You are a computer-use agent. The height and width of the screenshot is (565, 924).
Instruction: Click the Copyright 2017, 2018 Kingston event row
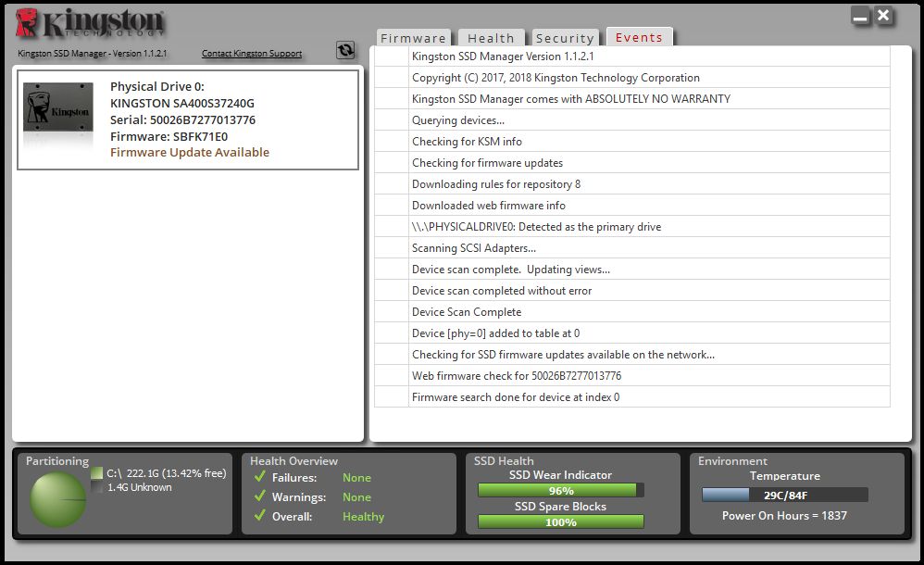(631, 77)
